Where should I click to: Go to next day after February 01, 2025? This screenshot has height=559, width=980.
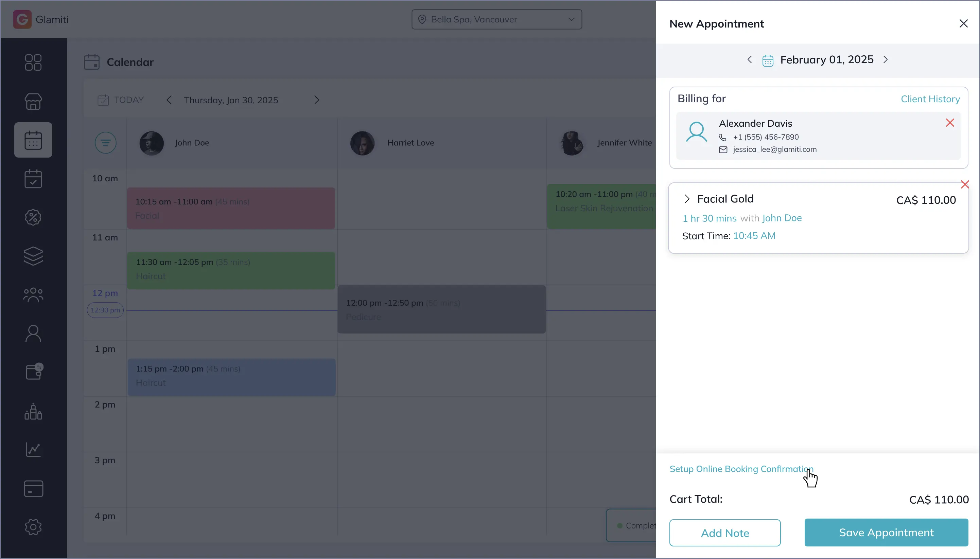click(x=886, y=60)
